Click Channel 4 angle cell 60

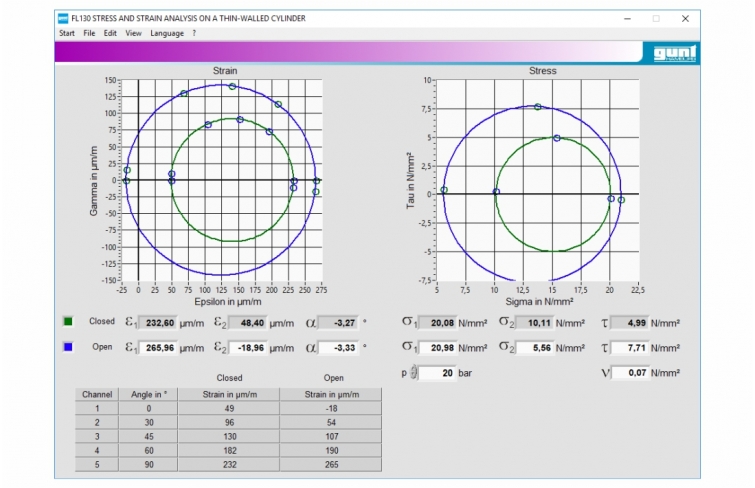pyautogui.click(x=148, y=450)
